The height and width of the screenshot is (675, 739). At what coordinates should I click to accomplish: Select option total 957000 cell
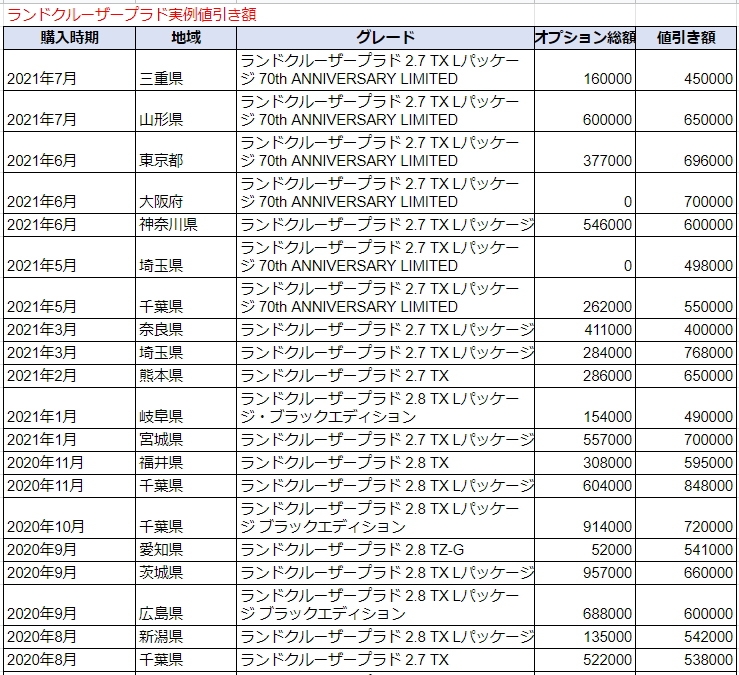coord(585,573)
